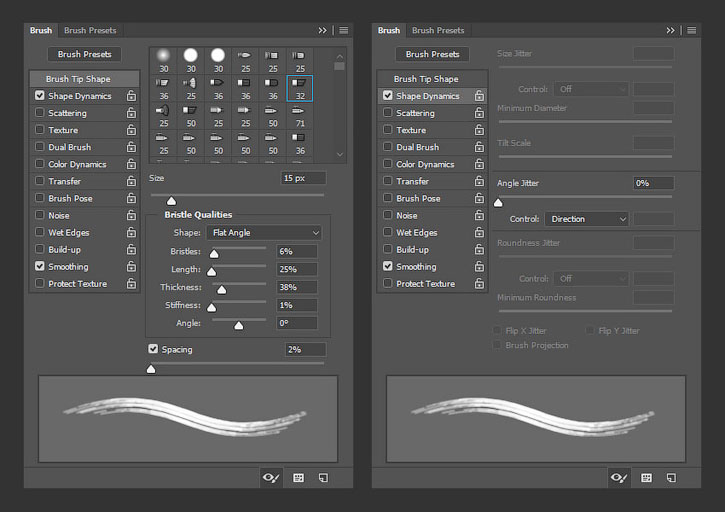Select Brush tab in left panel

(41, 30)
